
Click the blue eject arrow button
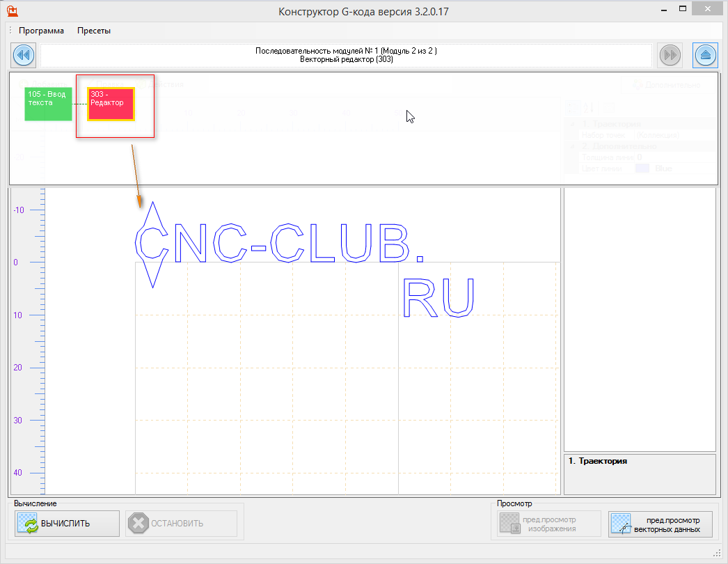coord(705,55)
